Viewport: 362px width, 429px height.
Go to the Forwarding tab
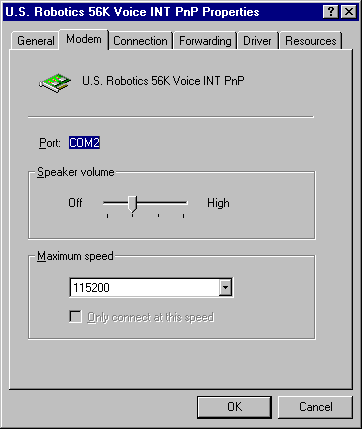pyautogui.click(x=205, y=41)
